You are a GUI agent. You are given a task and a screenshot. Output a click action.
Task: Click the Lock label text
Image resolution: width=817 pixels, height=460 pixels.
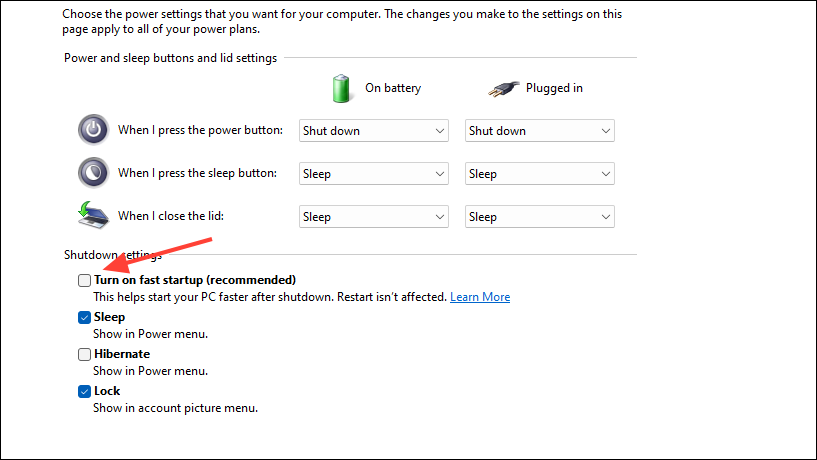(x=107, y=391)
